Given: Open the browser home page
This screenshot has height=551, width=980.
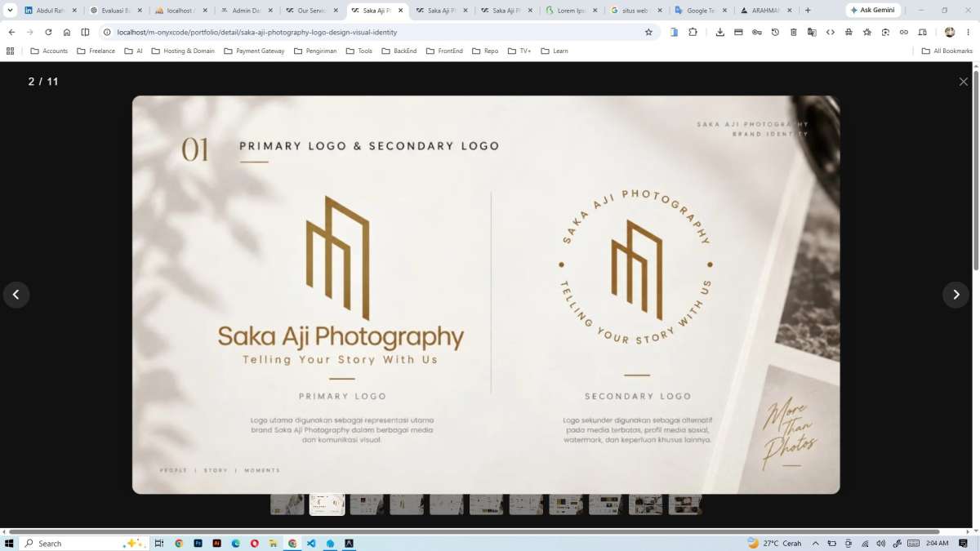Looking at the screenshot, I should [x=67, y=32].
